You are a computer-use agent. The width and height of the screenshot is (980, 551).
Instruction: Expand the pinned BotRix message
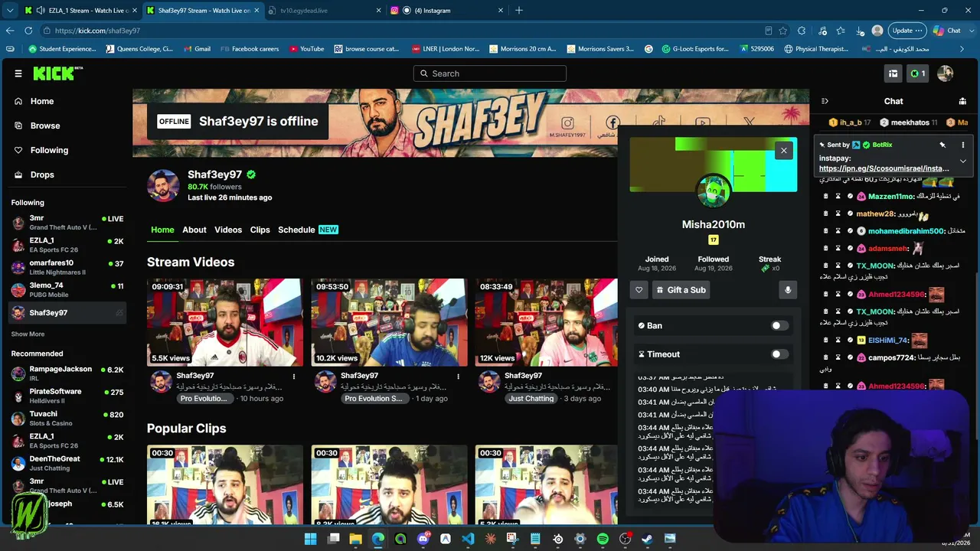[x=962, y=161]
